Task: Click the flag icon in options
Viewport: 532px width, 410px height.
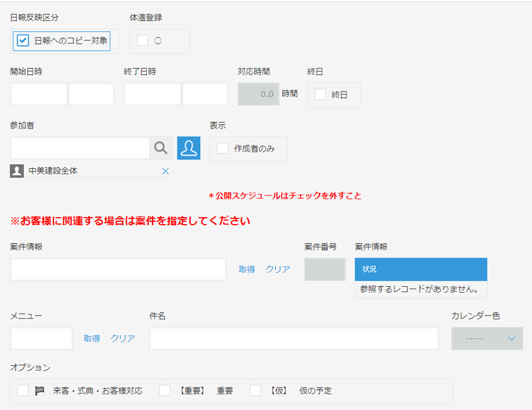Action: 39,391
